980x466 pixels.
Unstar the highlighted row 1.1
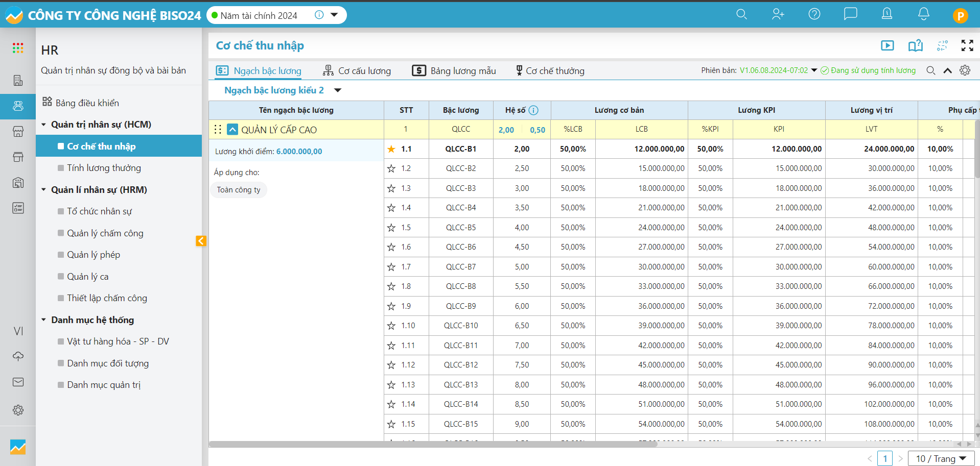point(391,149)
